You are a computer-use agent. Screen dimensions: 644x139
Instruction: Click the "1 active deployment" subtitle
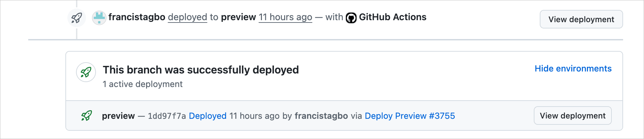[143, 84]
